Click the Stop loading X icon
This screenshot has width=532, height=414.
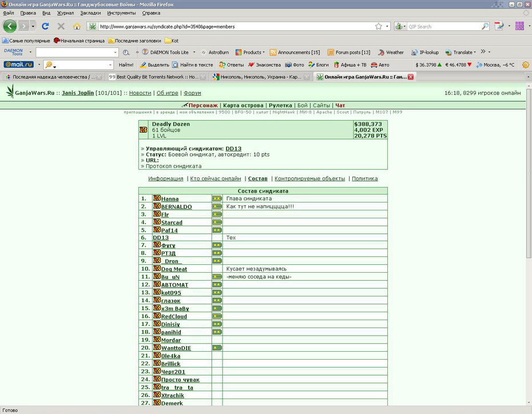point(61,26)
